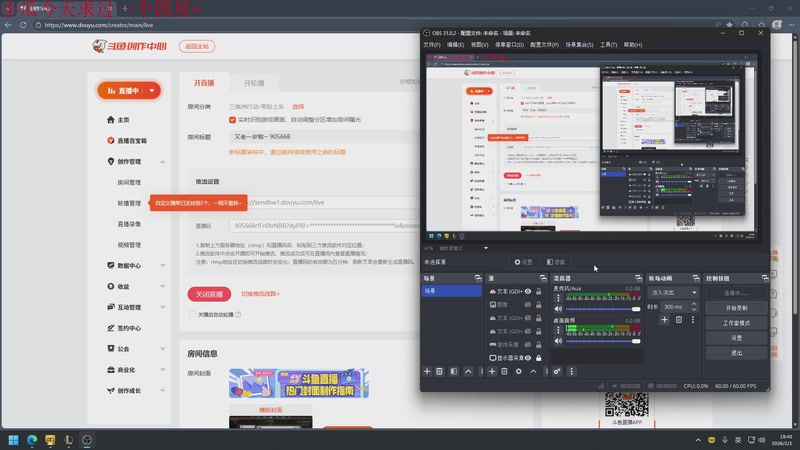Click 退出 button in OBS controls

tap(736, 353)
